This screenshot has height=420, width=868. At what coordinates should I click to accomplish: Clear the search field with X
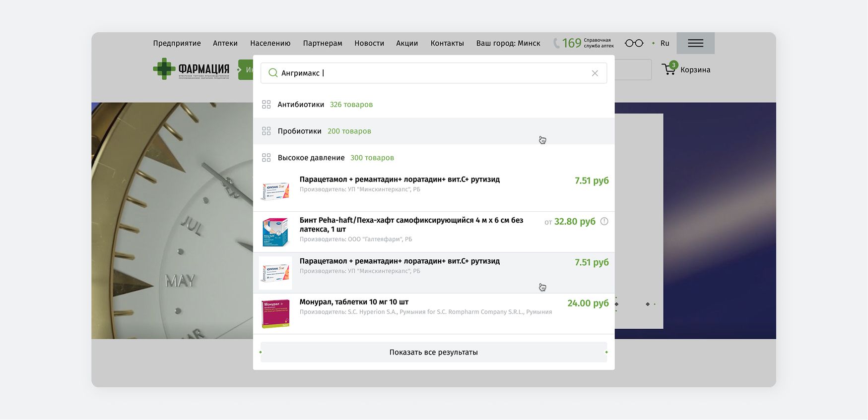pyautogui.click(x=595, y=73)
